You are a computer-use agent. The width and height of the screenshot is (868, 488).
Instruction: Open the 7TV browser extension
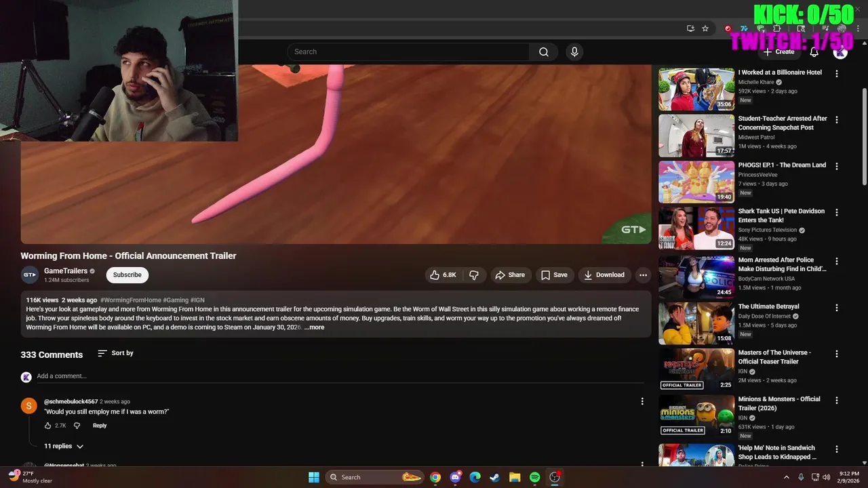point(744,28)
